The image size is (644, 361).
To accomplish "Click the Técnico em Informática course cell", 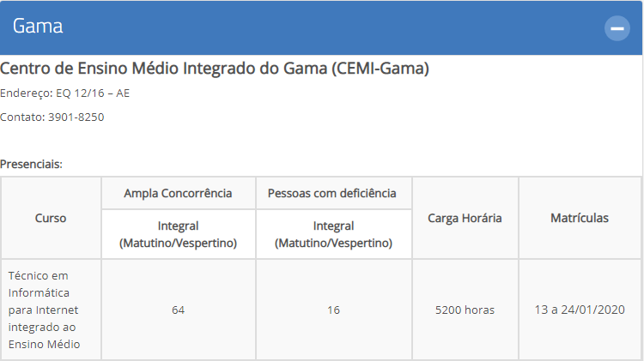I will (51, 310).
